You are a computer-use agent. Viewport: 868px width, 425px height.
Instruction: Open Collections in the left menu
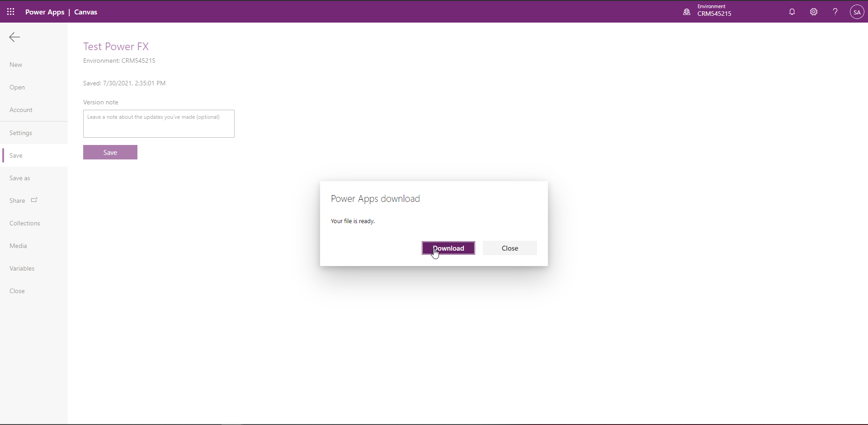34,223
